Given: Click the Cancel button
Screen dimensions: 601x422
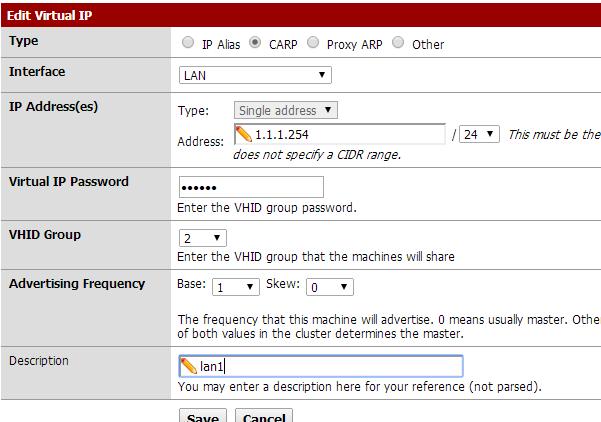Looking at the screenshot, I should 264,416.
